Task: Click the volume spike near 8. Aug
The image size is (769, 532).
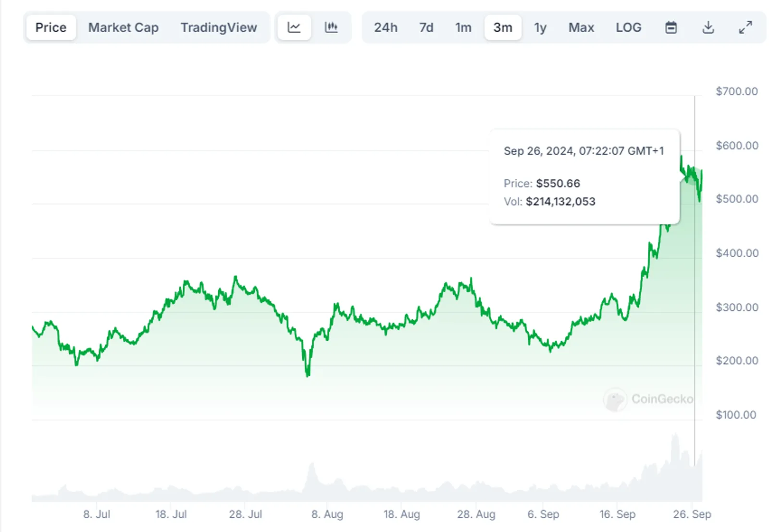Action: coord(312,478)
